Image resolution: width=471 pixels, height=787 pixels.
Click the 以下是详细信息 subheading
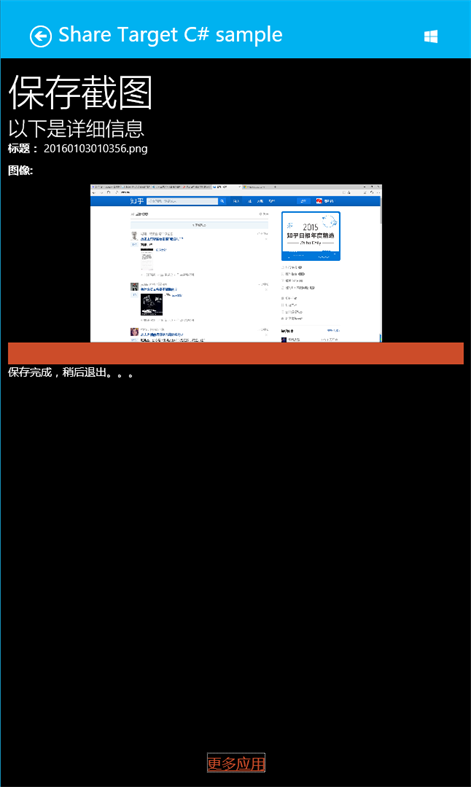(76, 128)
